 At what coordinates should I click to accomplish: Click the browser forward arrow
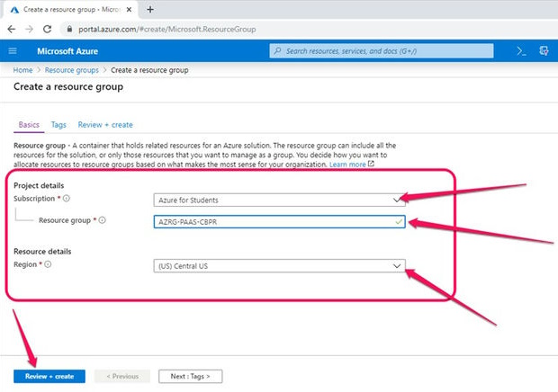click(x=29, y=29)
